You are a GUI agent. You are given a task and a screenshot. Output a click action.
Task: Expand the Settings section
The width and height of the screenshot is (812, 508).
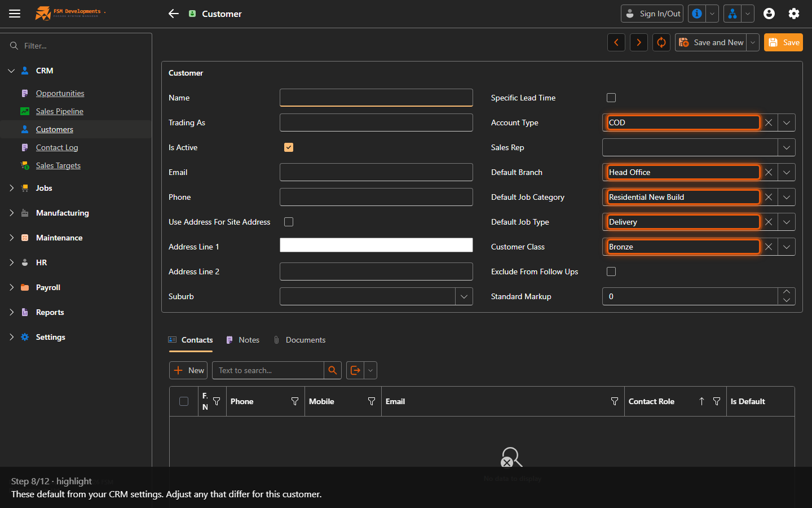coord(11,337)
